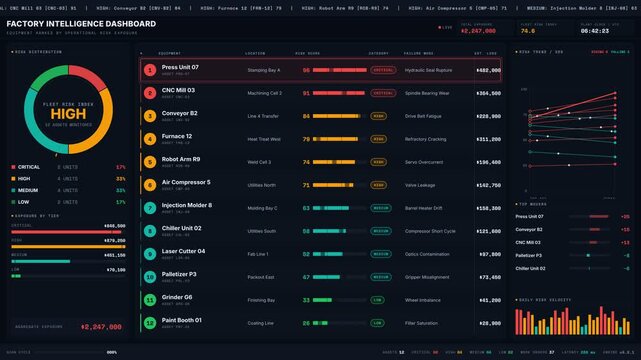Screen dimensions: 641x360
Task: Click the High badge in Furnace 12 row
Action: (379, 139)
